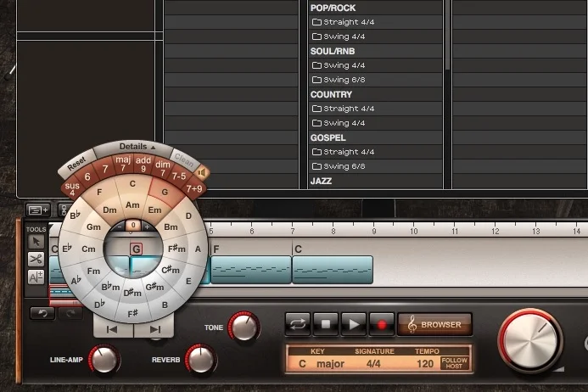Open the Browser with treble clef button

[435, 324]
